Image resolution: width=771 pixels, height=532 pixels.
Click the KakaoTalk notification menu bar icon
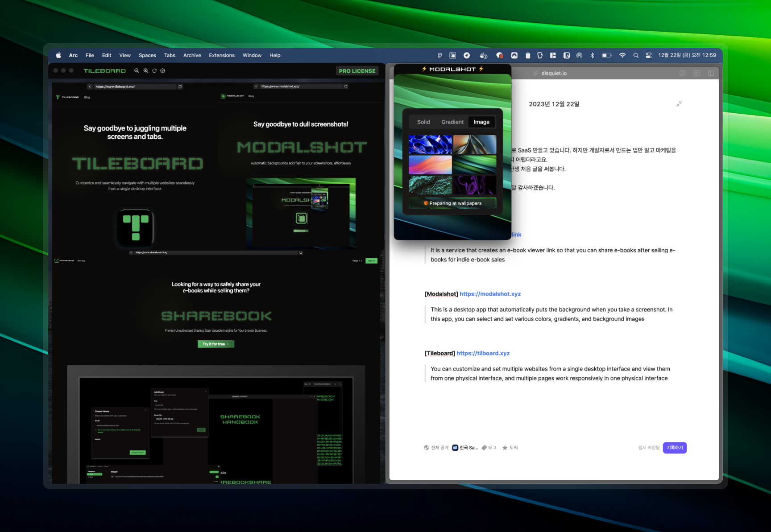(x=500, y=55)
